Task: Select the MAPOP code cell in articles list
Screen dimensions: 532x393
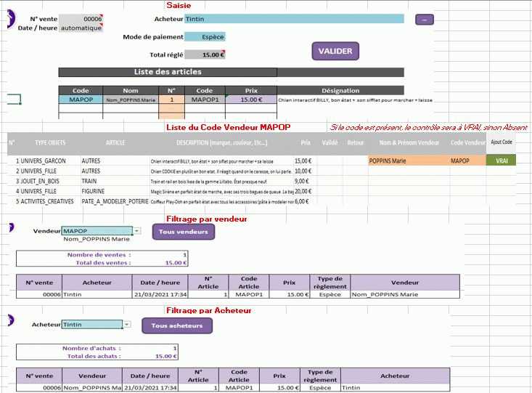Action: 81,100
